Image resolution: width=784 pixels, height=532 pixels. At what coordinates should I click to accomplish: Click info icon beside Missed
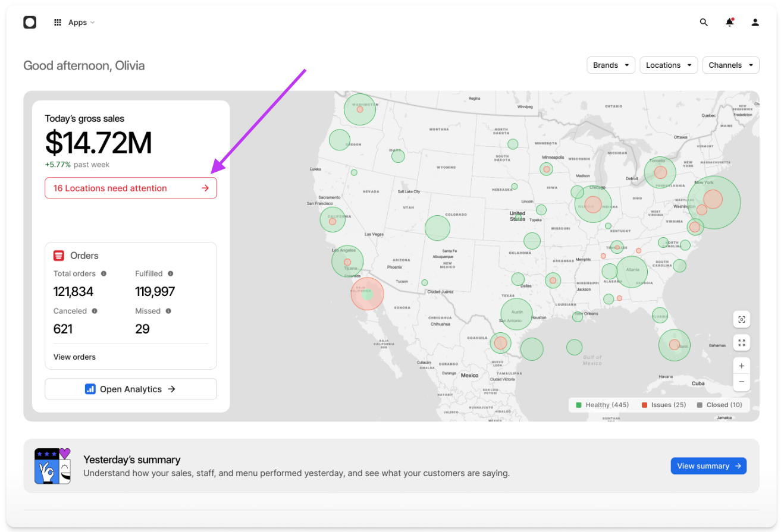click(x=168, y=311)
